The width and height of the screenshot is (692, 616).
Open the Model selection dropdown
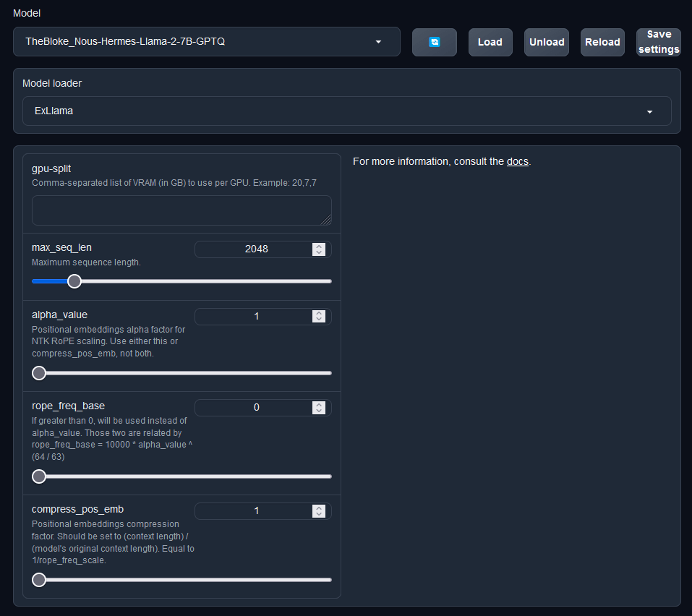[206, 42]
